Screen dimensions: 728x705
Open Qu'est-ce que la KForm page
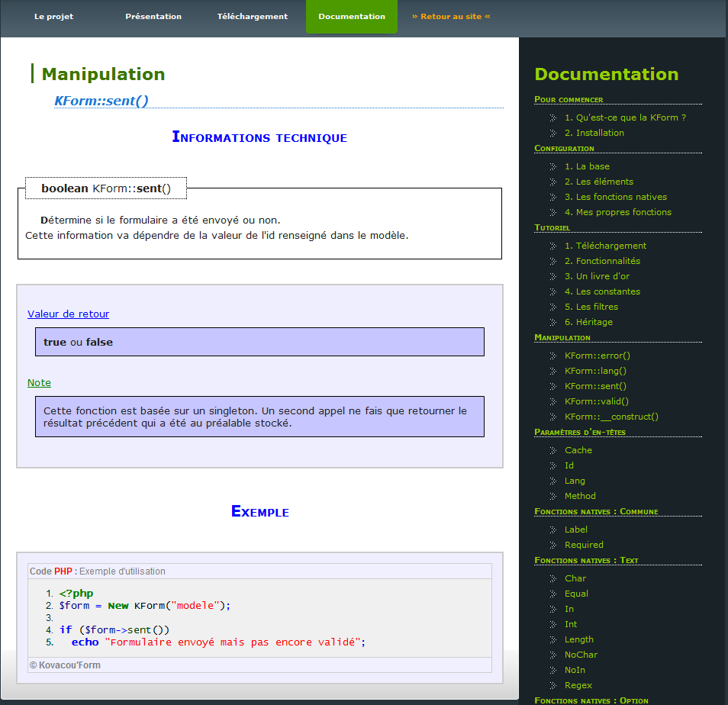[625, 118]
